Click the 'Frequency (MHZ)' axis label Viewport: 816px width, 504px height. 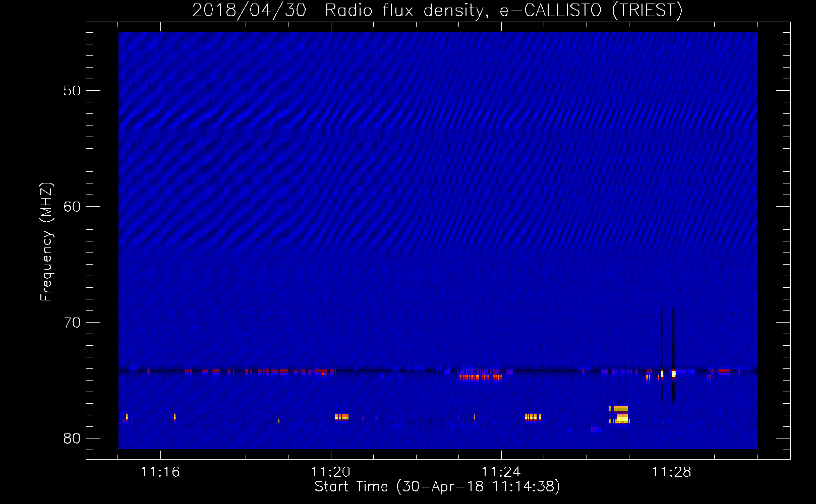[x=46, y=242]
